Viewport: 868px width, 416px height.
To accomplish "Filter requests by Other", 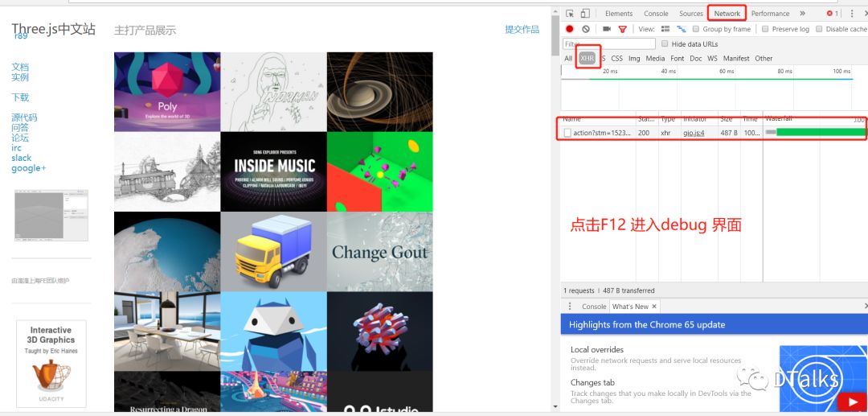I will [x=764, y=58].
